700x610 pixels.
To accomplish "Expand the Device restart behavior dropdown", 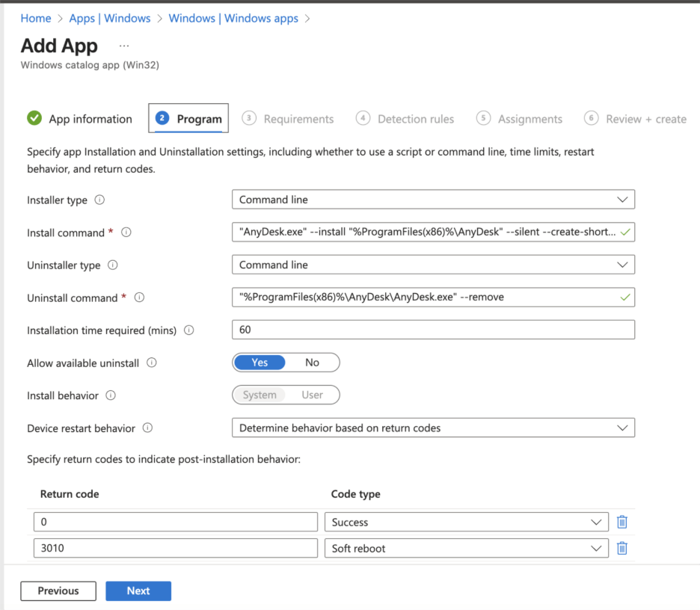I will click(433, 428).
